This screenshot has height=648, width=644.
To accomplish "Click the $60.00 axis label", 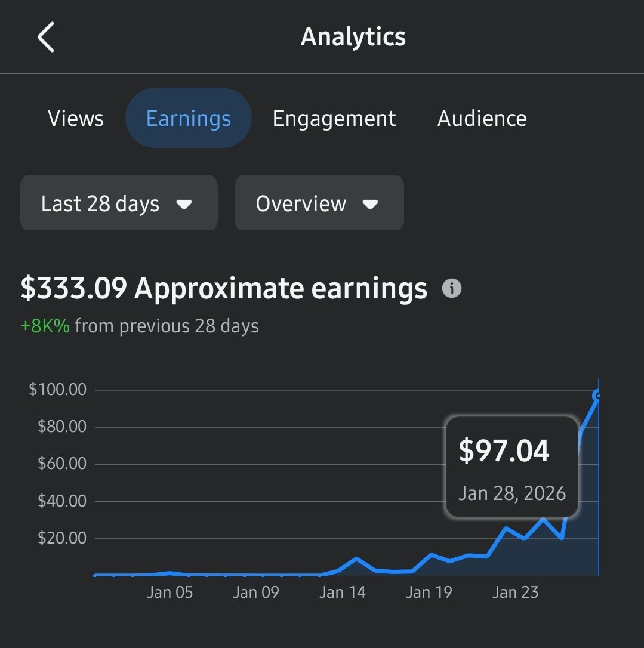I will click(62, 464).
